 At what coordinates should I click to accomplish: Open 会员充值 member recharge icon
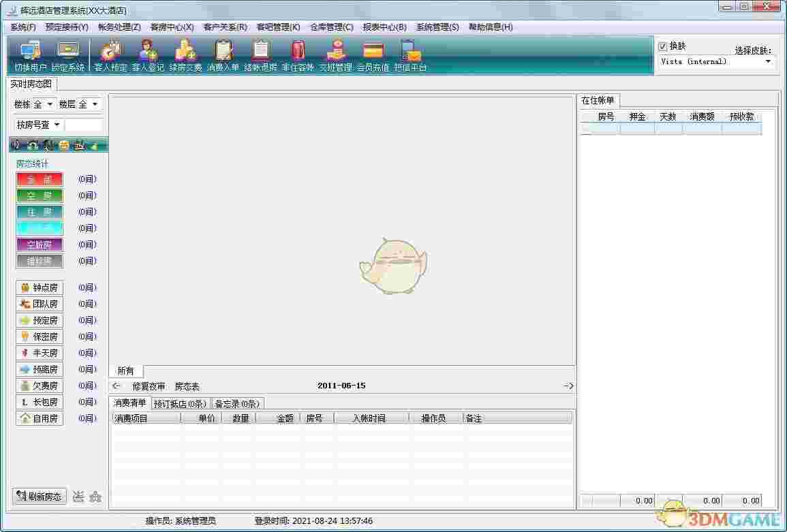[373, 55]
